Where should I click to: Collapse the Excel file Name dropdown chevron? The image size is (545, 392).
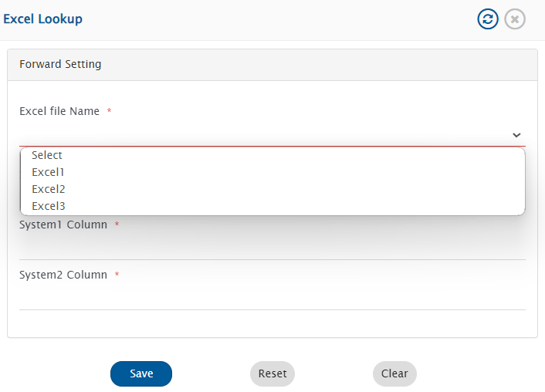pos(516,135)
